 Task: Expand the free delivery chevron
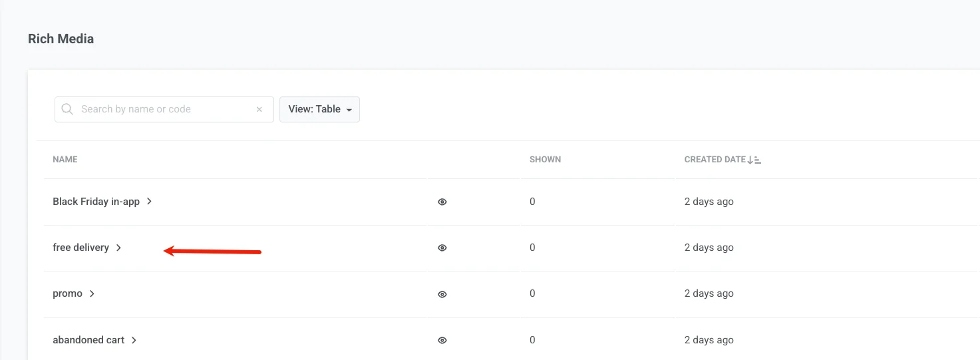[x=119, y=248]
